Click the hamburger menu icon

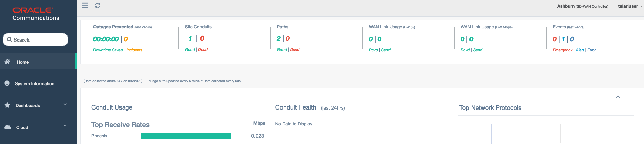pyautogui.click(x=85, y=5)
